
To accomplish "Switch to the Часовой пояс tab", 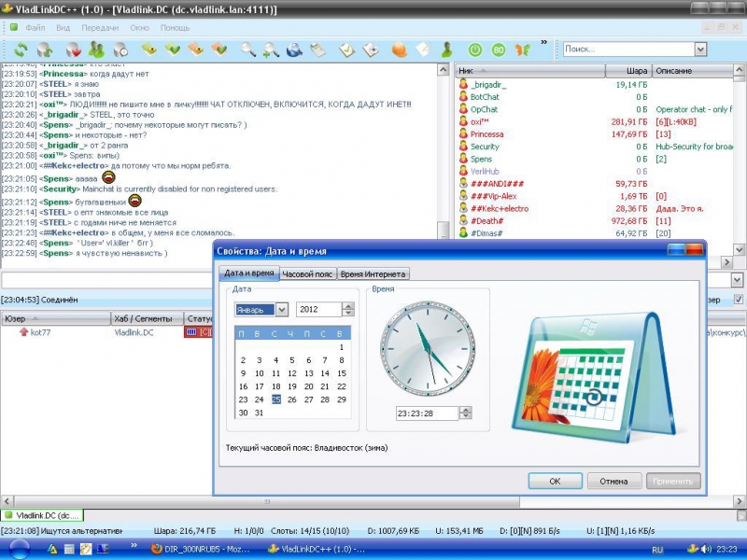I will pos(306,273).
